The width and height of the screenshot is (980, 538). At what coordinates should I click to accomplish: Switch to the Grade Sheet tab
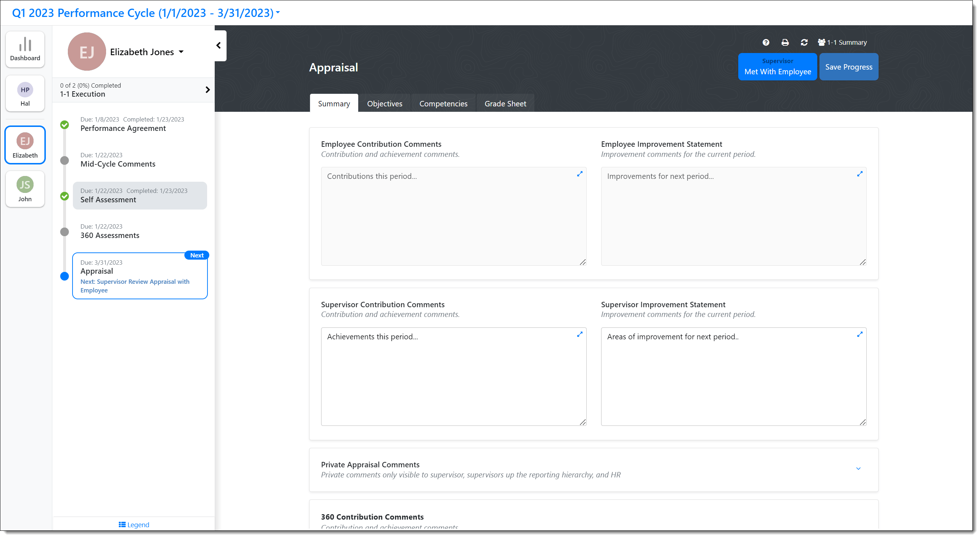tap(505, 104)
